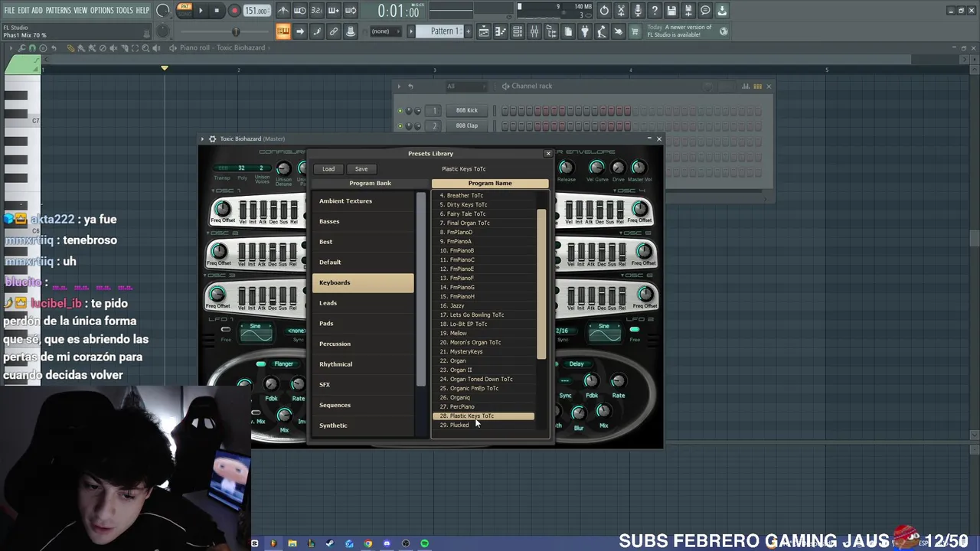Image resolution: width=980 pixels, height=551 pixels.
Task: Open the Browser icon in toolbar
Action: click(551, 31)
